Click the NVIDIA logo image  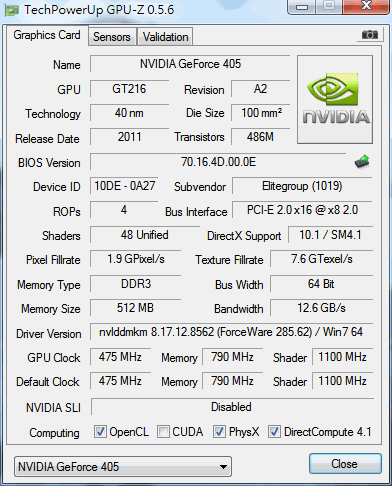(335, 99)
